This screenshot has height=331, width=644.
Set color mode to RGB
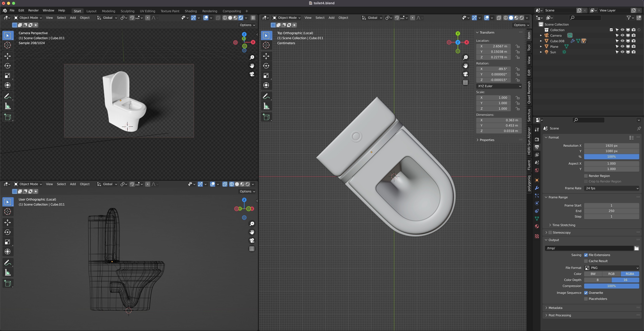tap(611, 274)
